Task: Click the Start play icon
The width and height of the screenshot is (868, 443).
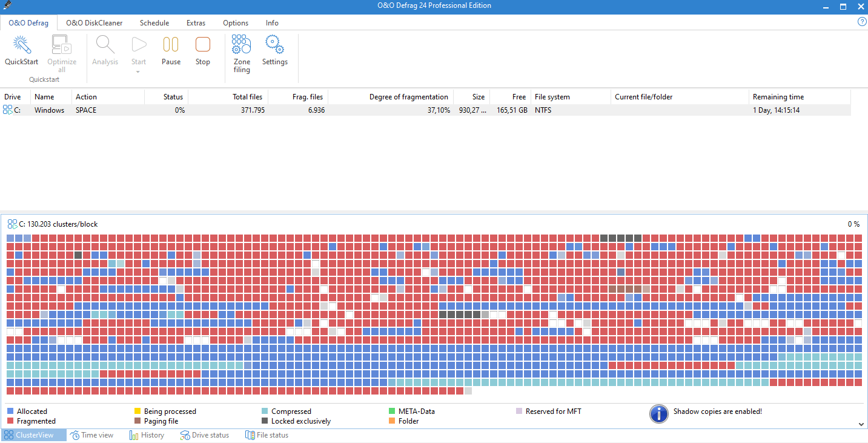Action: pyautogui.click(x=139, y=45)
